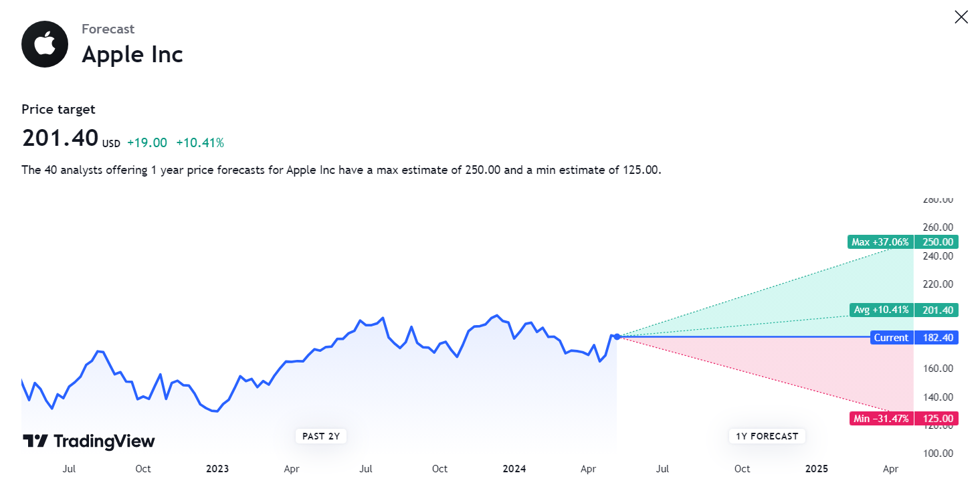Click the 182.40 current price tag

point(937,338)
